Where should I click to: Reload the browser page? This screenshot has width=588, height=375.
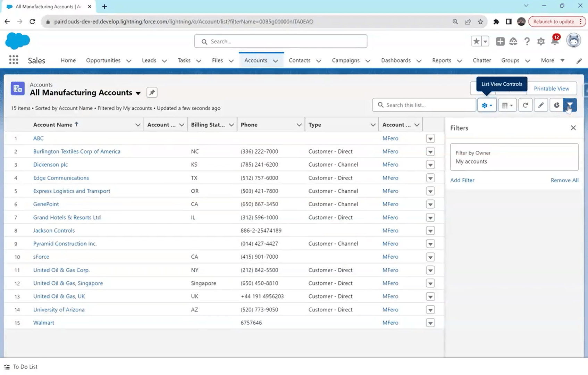[x=32, y=22]
